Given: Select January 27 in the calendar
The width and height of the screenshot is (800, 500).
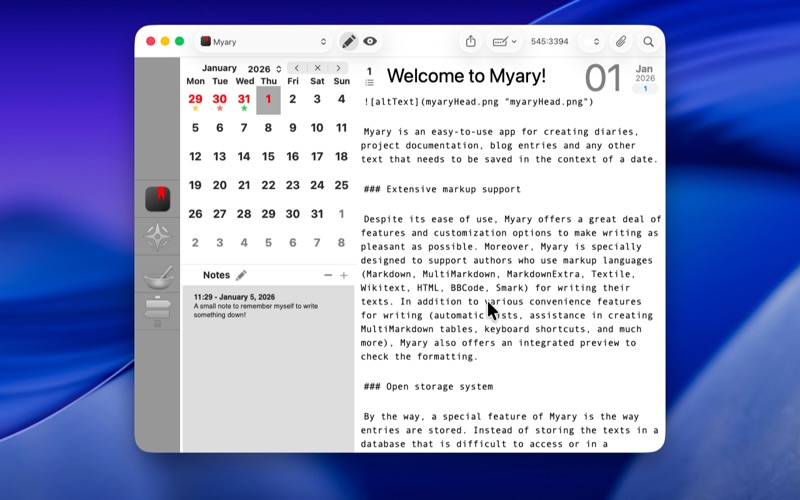Looking at the screenshot, I should coord(219,214).
